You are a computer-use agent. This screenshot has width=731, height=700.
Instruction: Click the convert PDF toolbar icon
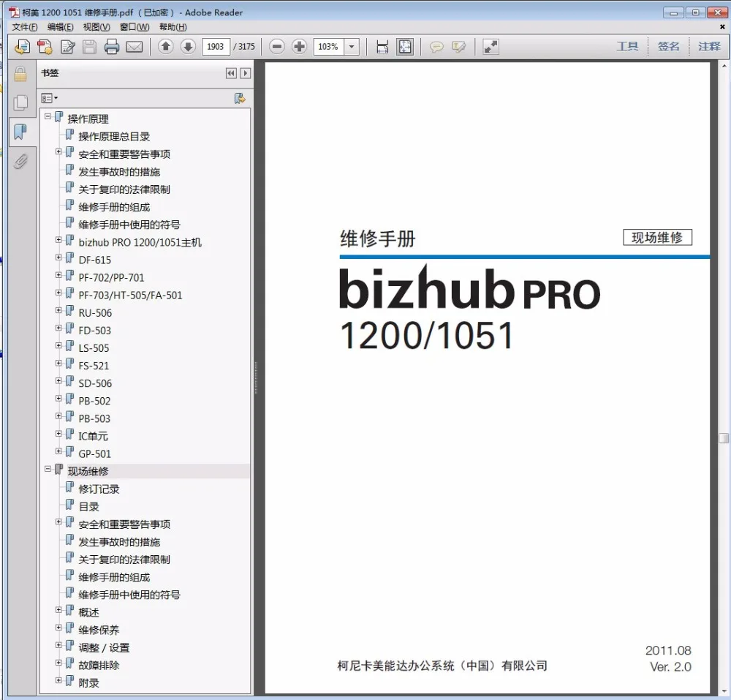coord(45,47)
